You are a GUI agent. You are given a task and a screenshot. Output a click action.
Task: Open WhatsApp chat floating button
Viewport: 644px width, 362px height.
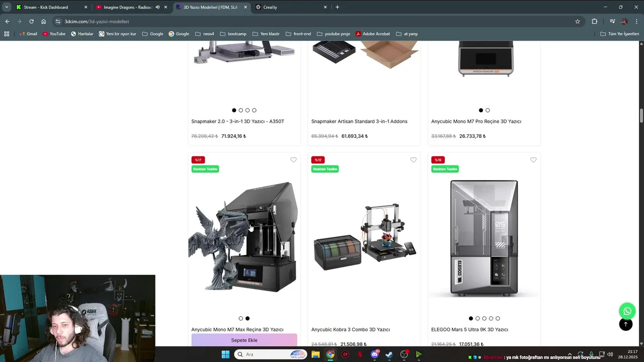[x=627, y=311]
